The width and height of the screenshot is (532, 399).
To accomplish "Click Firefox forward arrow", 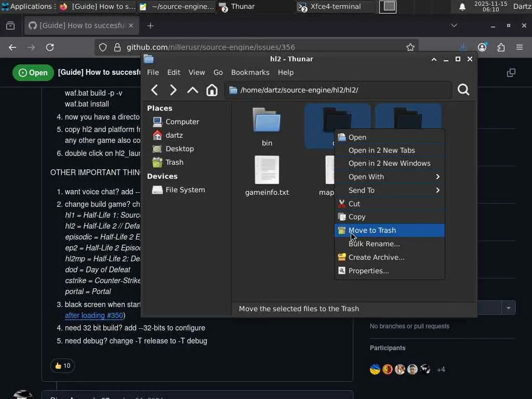I will (31, 47).
